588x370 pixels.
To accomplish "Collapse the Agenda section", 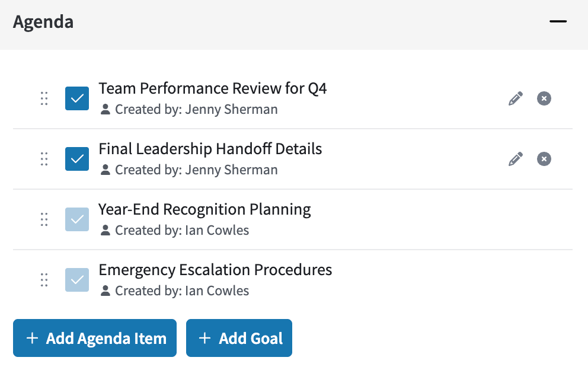I will (558, 21).
